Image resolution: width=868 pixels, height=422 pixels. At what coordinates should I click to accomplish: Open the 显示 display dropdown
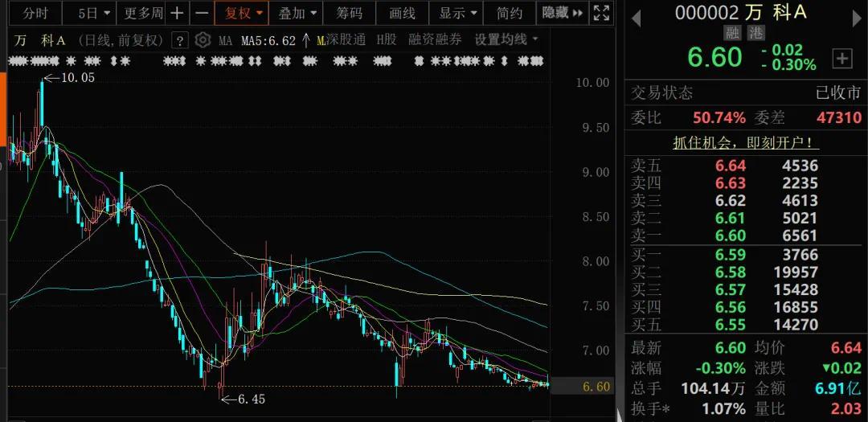457,14
